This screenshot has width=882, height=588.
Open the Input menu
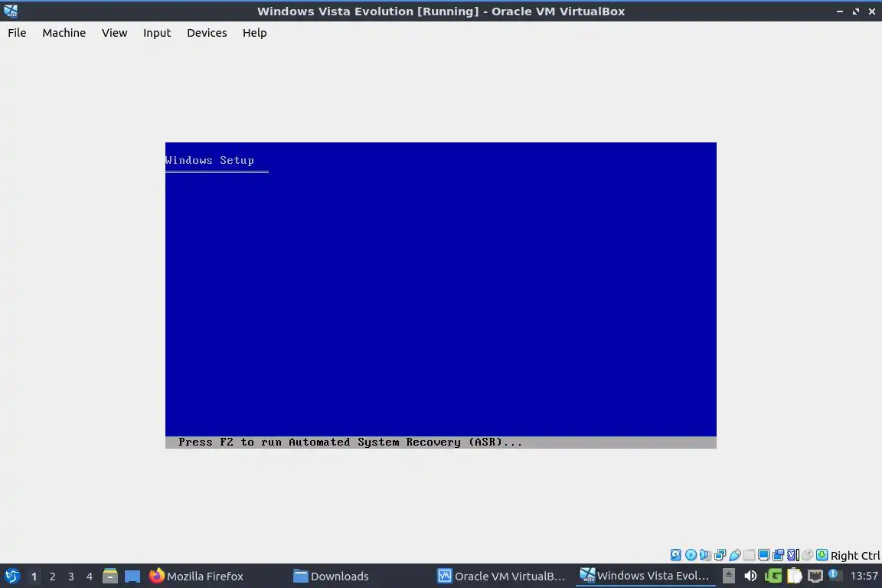coord(157,33)
